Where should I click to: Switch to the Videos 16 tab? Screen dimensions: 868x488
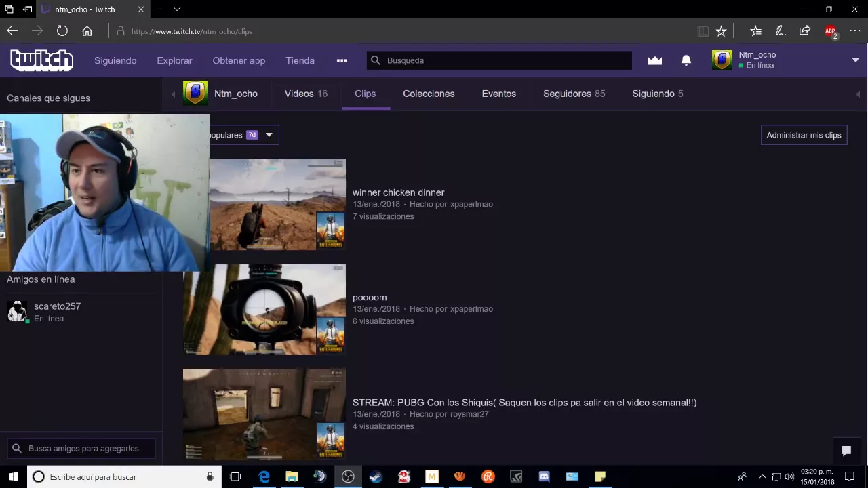306,94
